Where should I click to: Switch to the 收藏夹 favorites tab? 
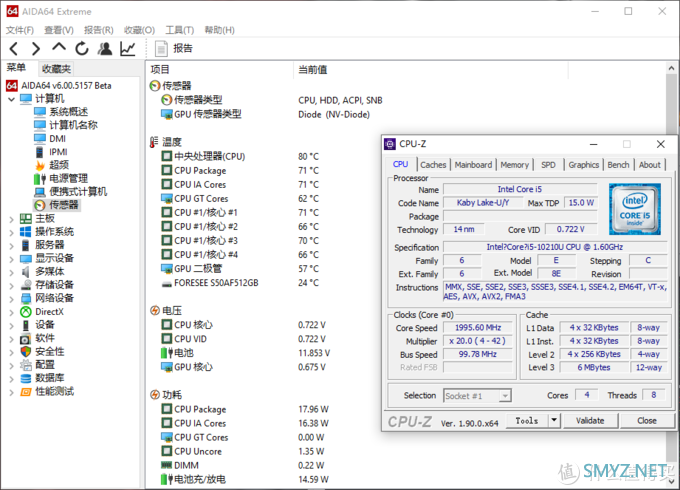[x=56, y=69]
